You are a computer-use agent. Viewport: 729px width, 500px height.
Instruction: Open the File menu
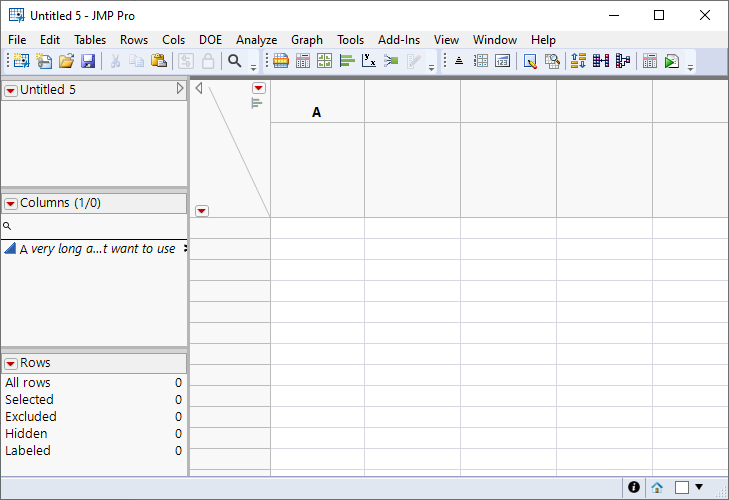click(x=17, y=40)
